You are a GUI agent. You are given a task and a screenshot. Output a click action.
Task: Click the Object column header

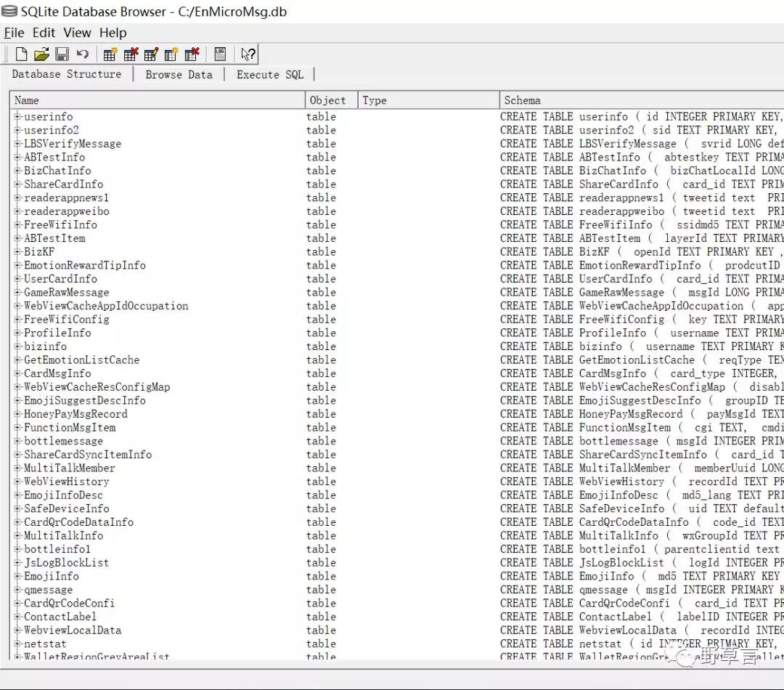click(332, 100)
